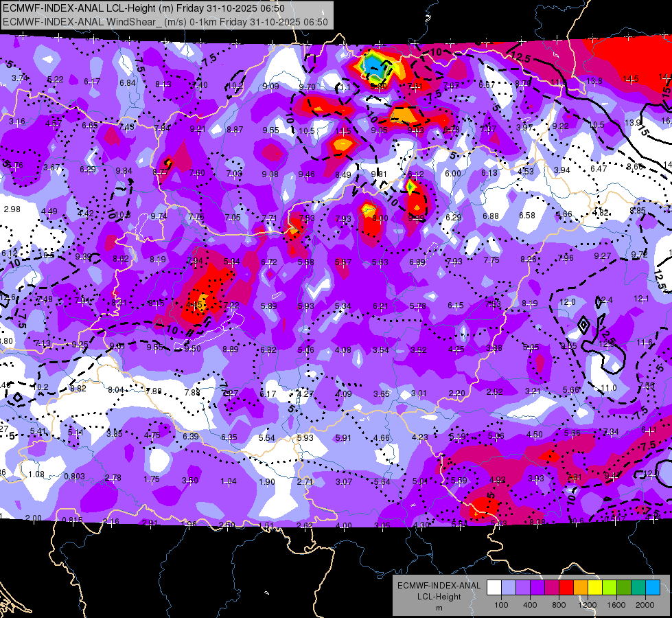Select the orange legend color swatch

(x=581, y=588)
